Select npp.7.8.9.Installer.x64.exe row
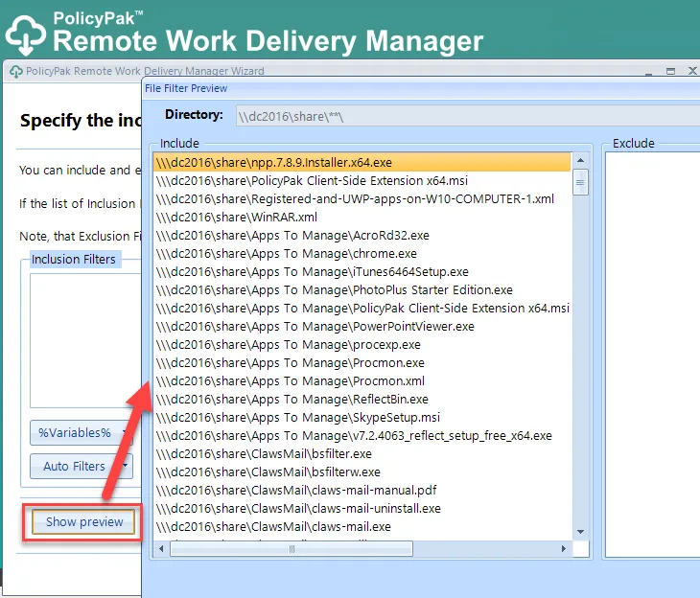The height and width of the screenshot is (598, 700). coord(362,163)
